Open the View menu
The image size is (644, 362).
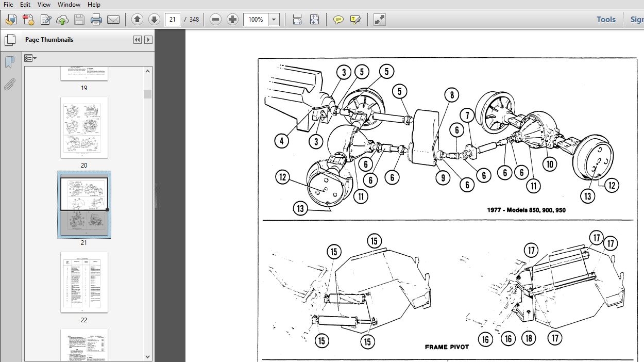(44, 5)
